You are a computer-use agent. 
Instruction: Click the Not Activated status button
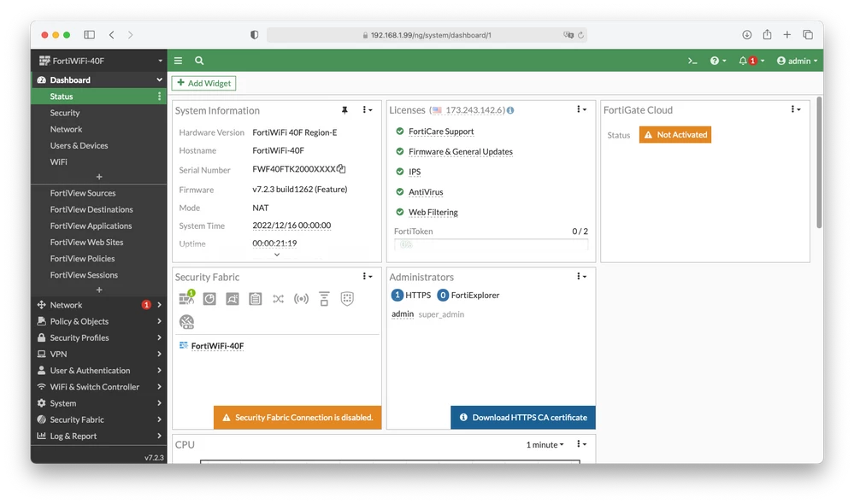675,135
